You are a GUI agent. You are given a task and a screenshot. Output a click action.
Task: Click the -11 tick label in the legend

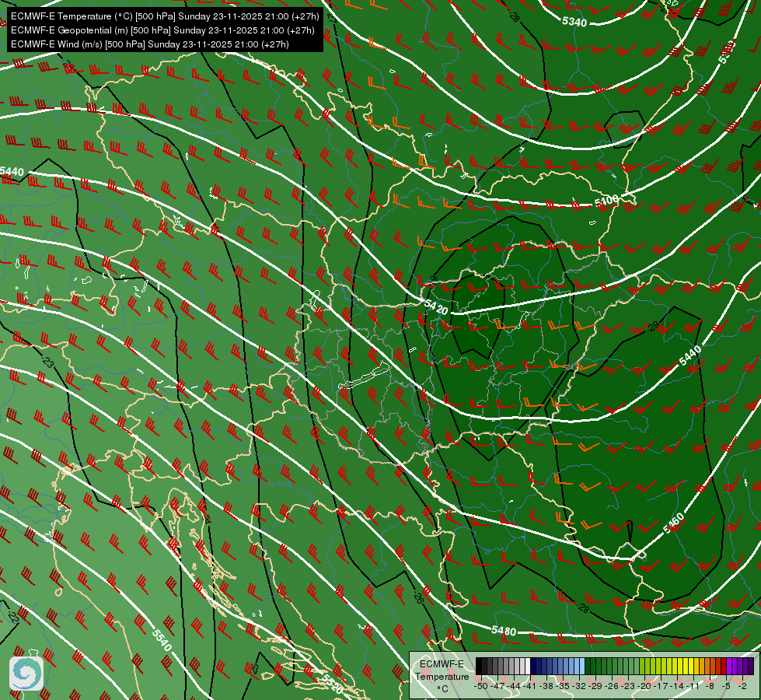click(x=693, y=687)
